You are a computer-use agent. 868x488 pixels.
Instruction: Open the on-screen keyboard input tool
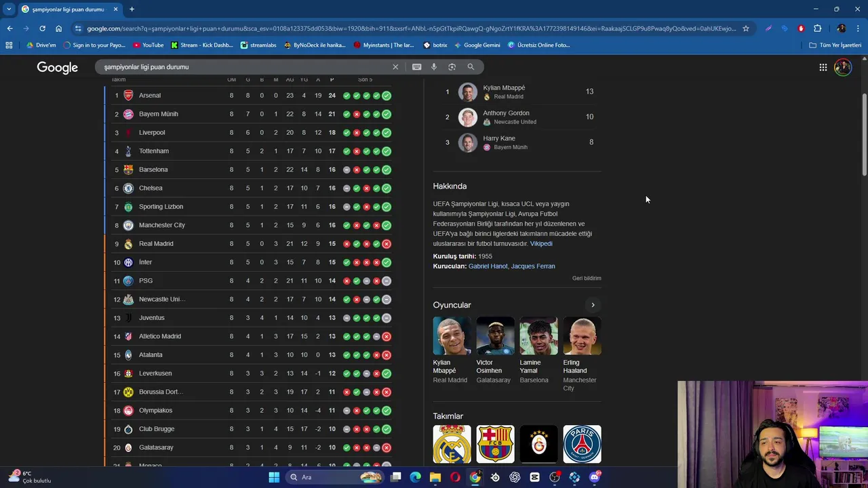pyautogui.click(x=416, y=66)
